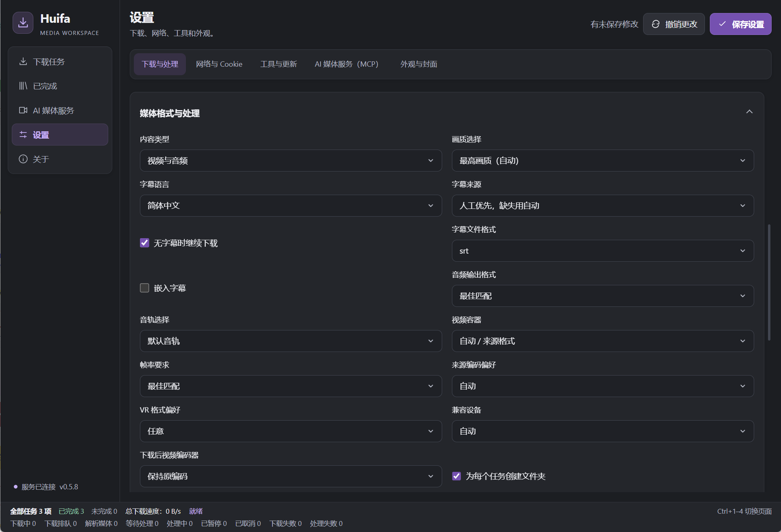781x532 pixels.
Task: Open the 字幕语言 dropdown
Action: [x=291, y=206]
